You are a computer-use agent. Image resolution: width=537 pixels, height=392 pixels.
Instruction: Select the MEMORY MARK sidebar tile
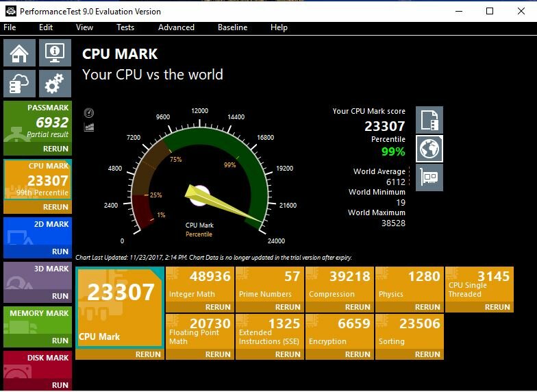click(38, 321)
